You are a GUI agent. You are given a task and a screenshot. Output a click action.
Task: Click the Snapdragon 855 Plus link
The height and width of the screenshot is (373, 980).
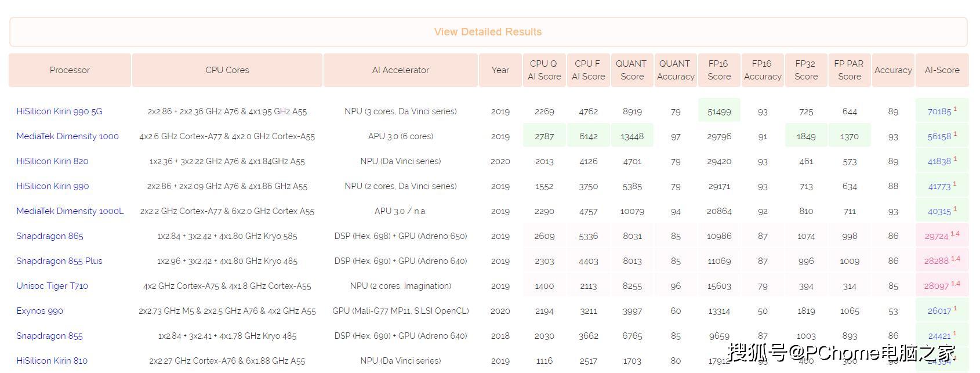coord(59,261)
